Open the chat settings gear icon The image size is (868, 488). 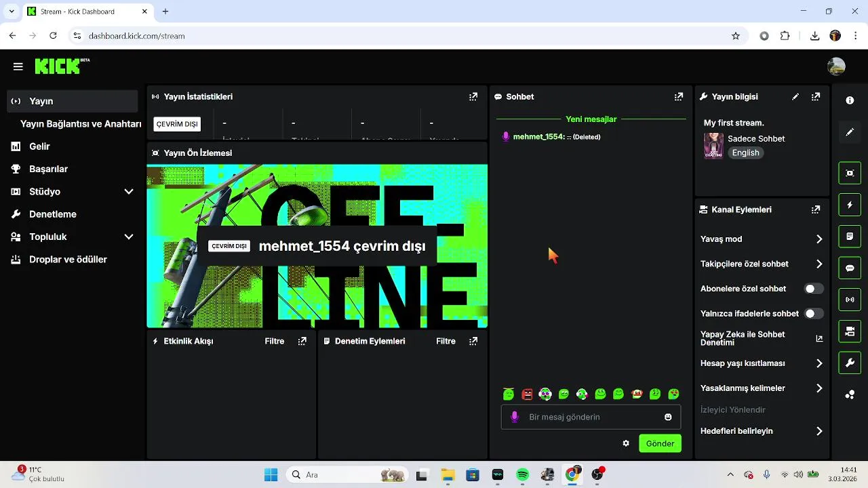626,443
